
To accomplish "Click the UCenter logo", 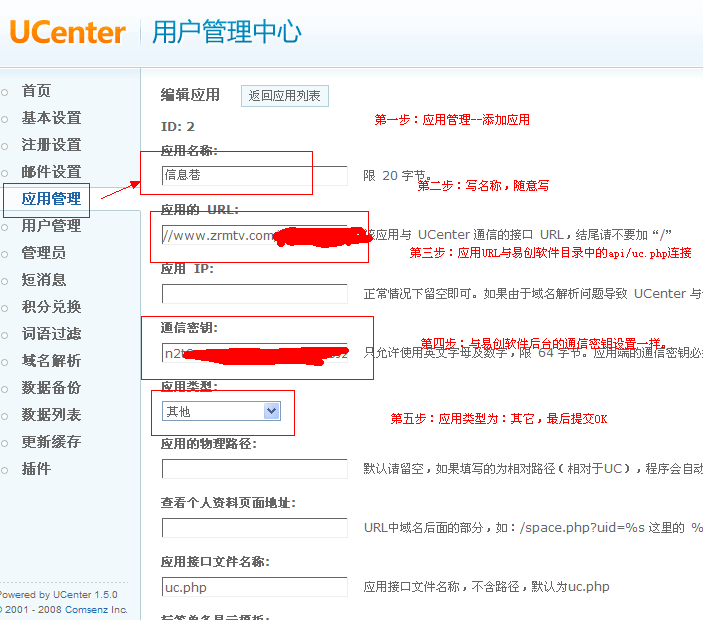I will click(67, 32).
